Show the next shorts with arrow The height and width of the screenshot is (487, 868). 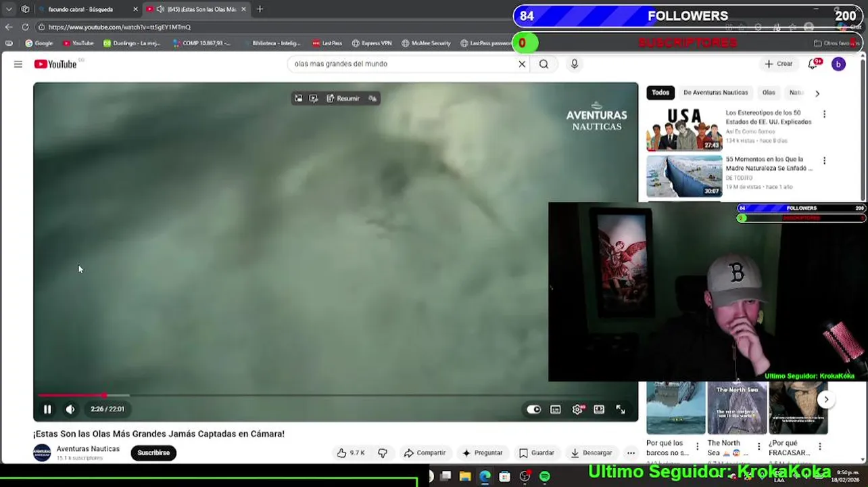[x=826, y=400]
